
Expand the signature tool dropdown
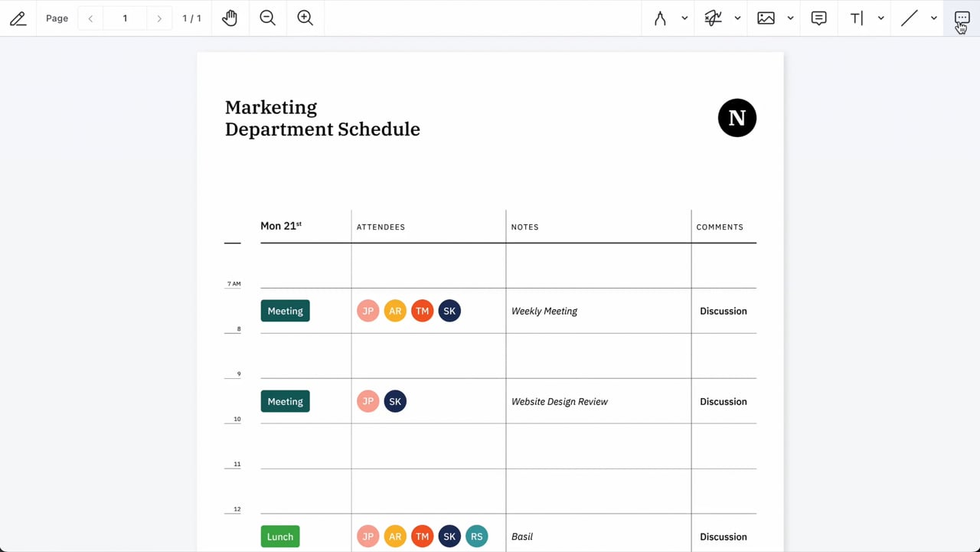[x=737, y=18]
